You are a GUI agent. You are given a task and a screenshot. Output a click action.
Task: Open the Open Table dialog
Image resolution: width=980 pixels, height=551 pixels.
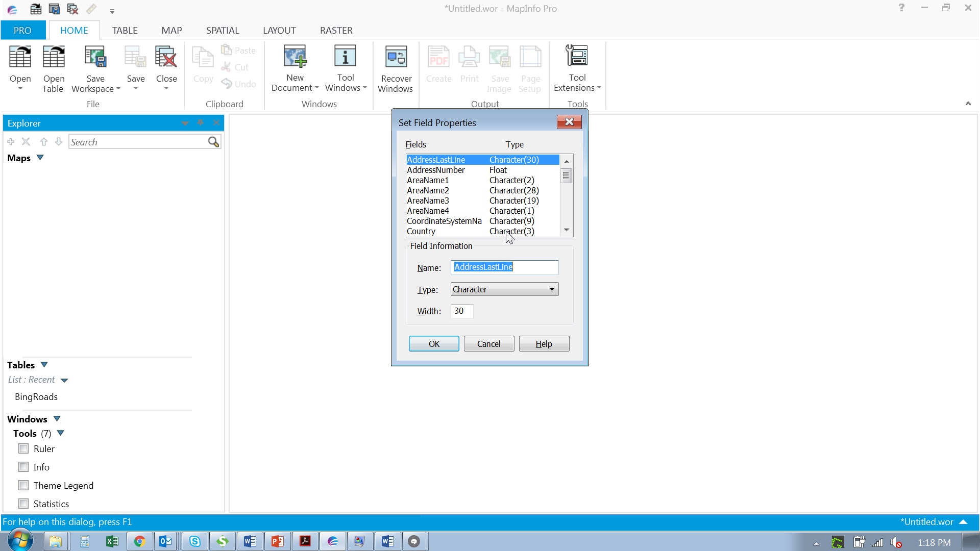pos(53,68)
